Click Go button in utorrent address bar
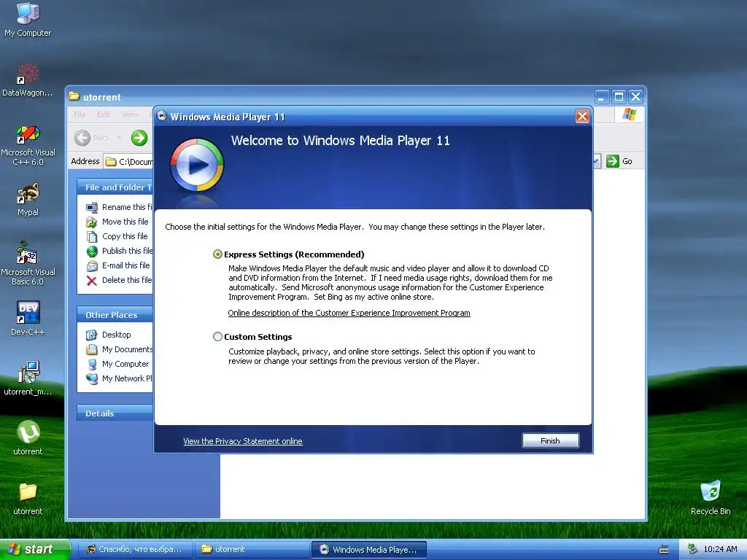 (x=619, y=161)
